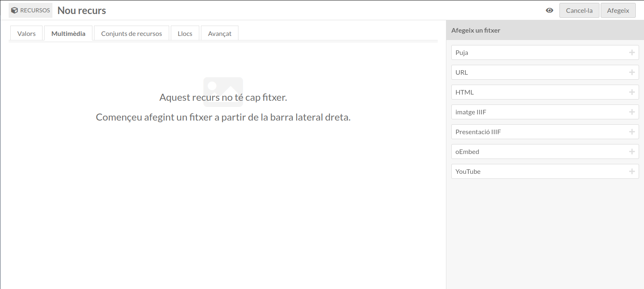Click the Afegeix button
This screenshot has width=644, height=289.
618,10
